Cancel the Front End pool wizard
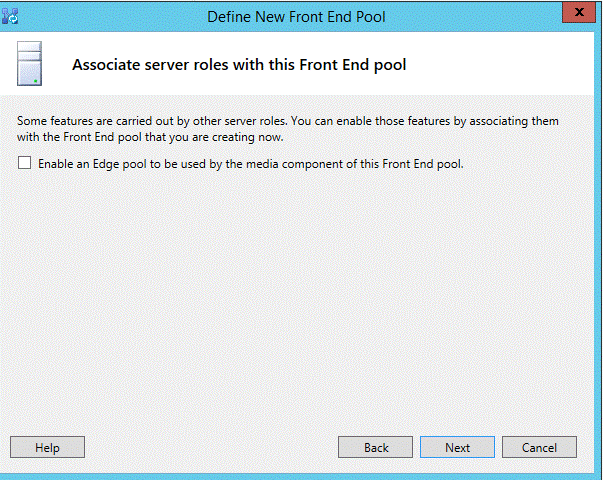The height and width of the screenshot is (480, 603). tap(539, 447)
